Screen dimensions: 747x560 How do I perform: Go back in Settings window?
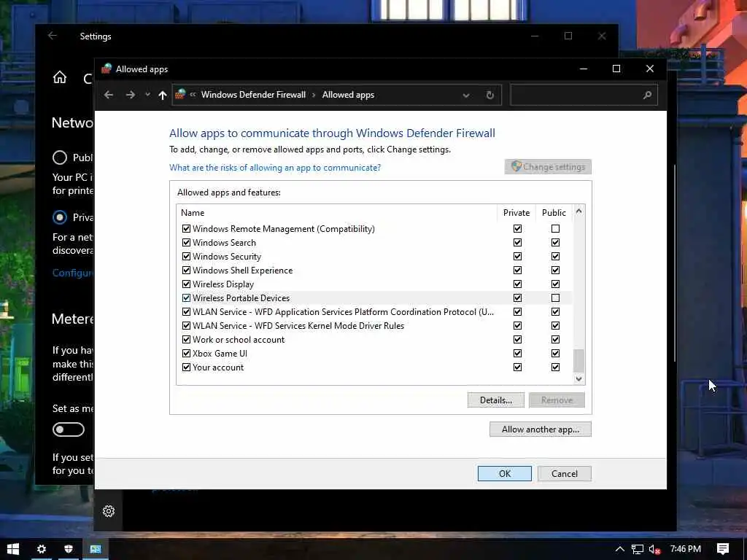(53, 36)
